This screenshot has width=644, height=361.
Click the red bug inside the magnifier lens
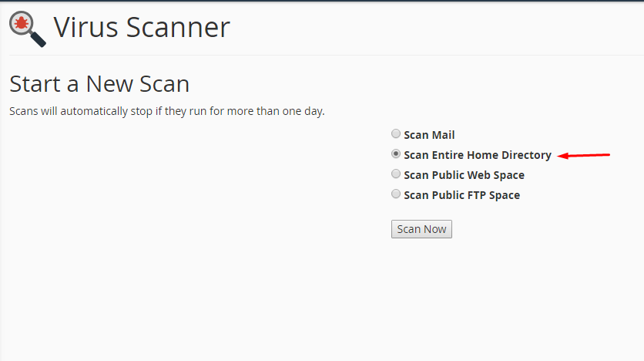(22, 23)
